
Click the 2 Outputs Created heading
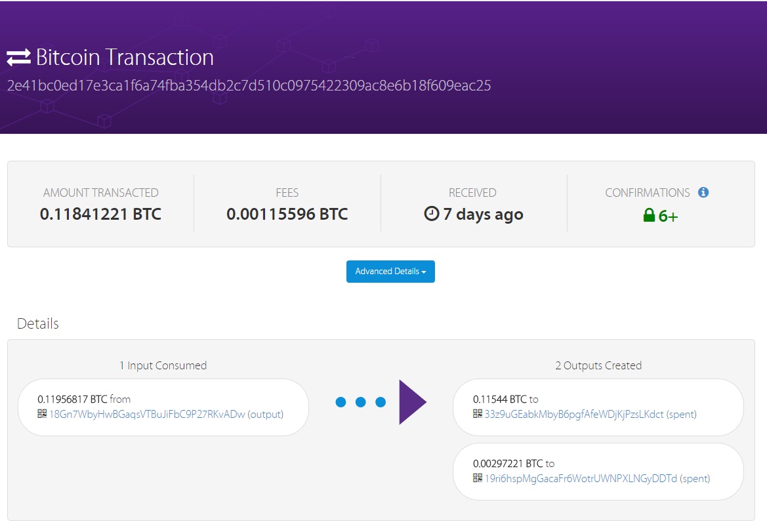598,365
